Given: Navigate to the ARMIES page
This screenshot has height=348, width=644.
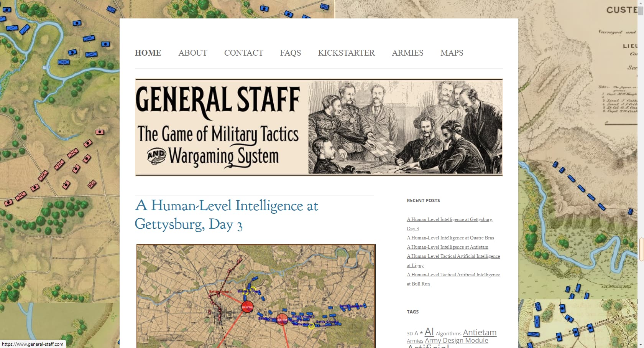Looking at the screenshot, I should [407, 53].
